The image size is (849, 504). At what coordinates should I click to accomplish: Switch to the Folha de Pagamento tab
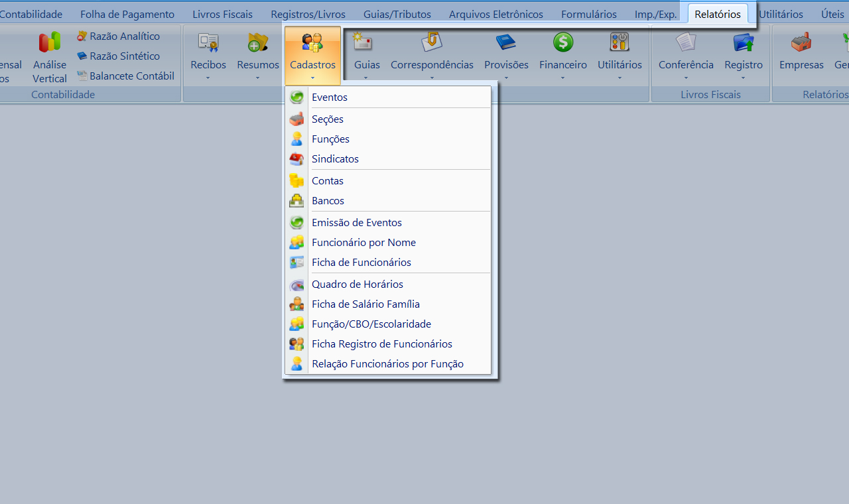tap(127, 14)
